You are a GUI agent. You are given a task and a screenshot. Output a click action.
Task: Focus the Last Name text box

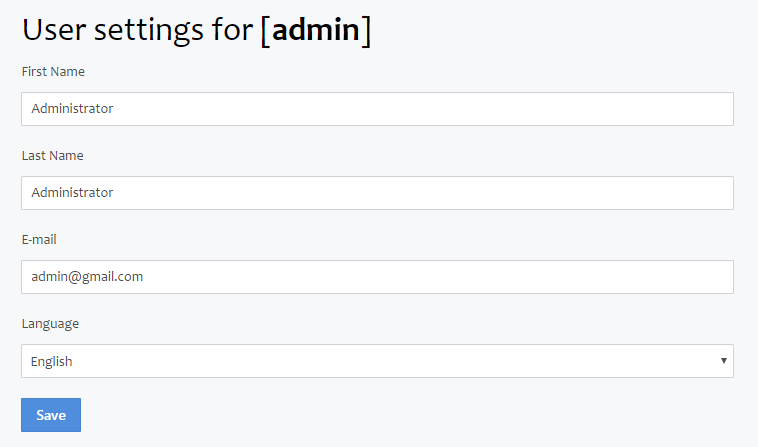[x=377, y=193]
